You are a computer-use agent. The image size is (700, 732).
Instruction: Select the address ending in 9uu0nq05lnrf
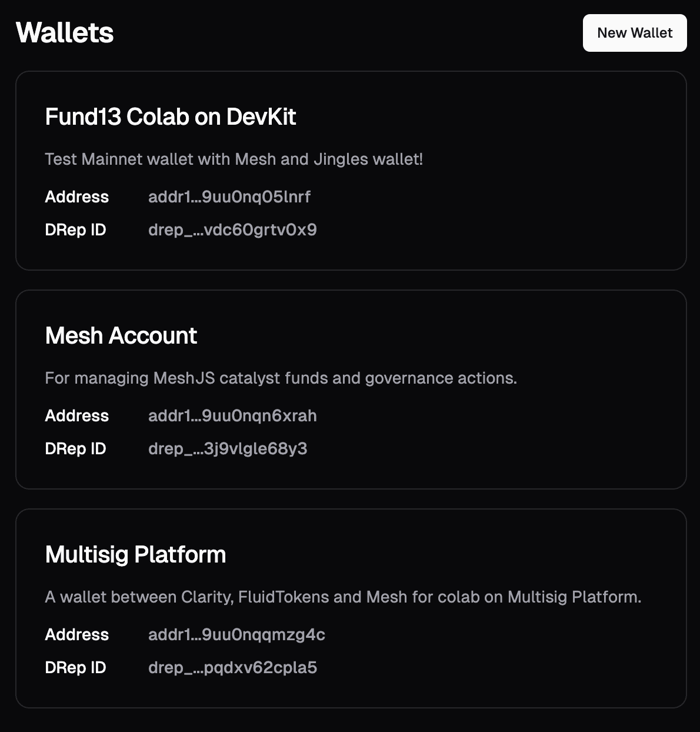pos(230,197)
